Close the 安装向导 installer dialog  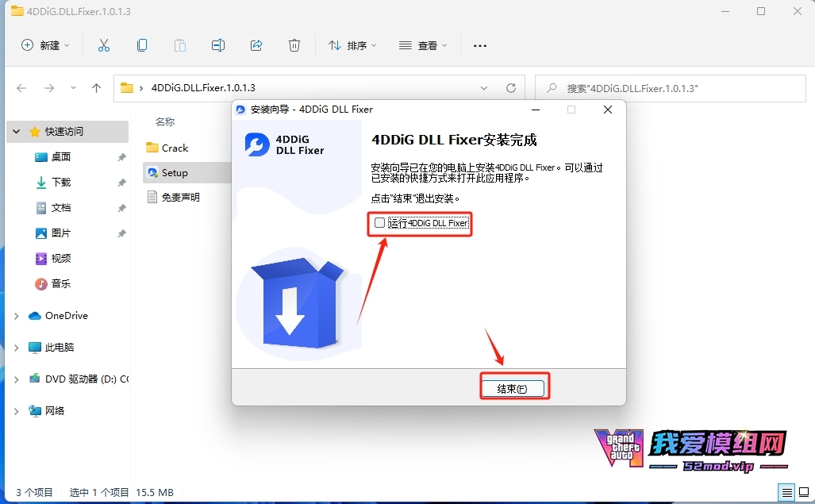pyautogui.click(x=608, y=110)
